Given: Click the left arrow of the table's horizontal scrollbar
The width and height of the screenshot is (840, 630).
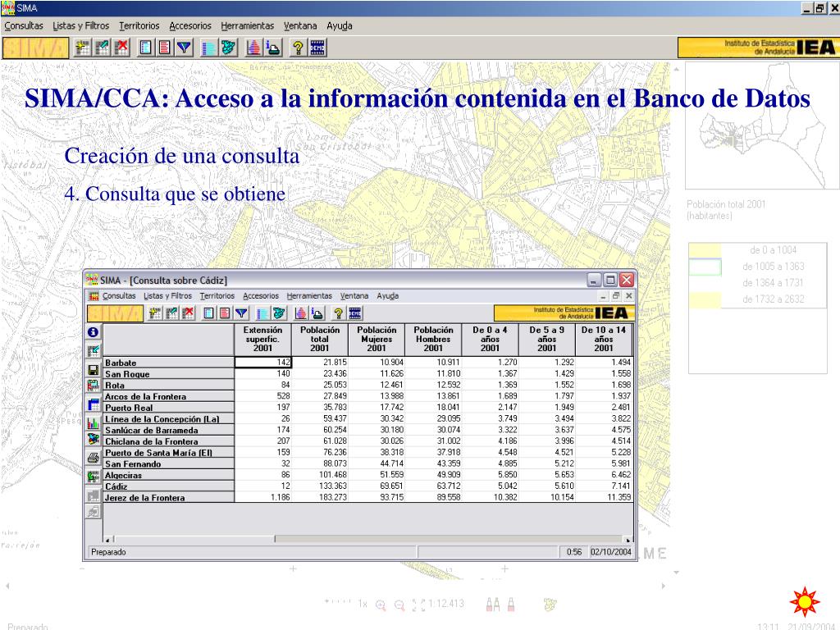Looking at the screenshot, I should click(x=107, y=540).
